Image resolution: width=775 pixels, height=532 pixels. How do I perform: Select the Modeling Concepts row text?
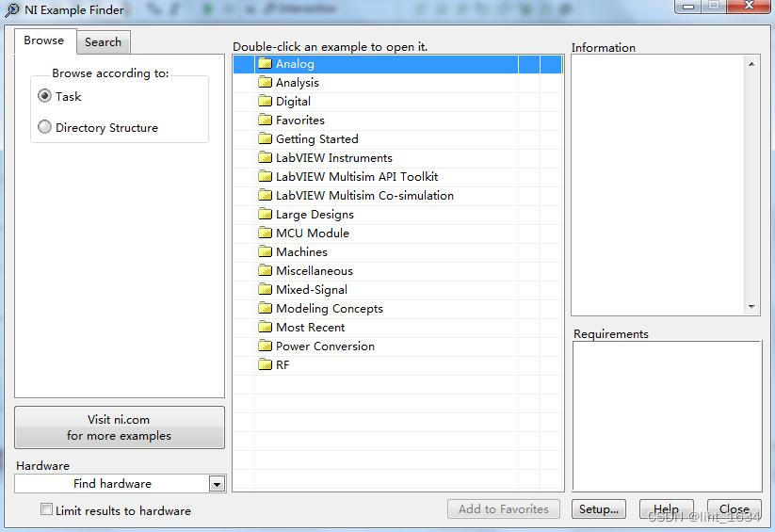pyautogui.click(x=330, y=309)
